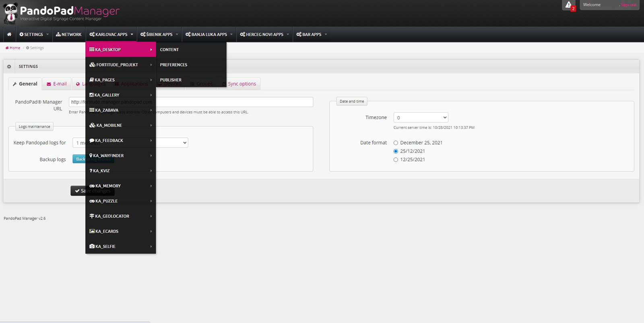Click the E-mail tab envelope icon

point(49,84)
